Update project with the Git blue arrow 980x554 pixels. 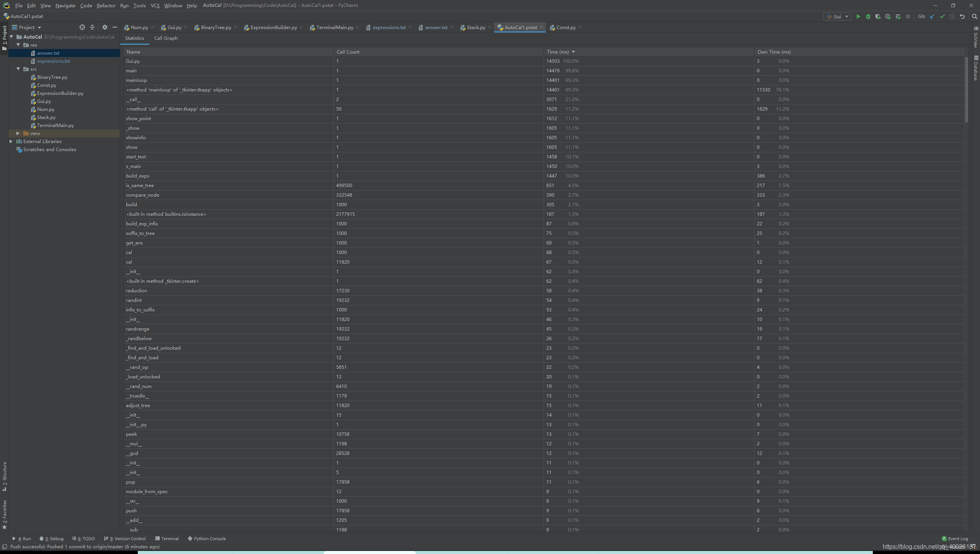(932, 16)
